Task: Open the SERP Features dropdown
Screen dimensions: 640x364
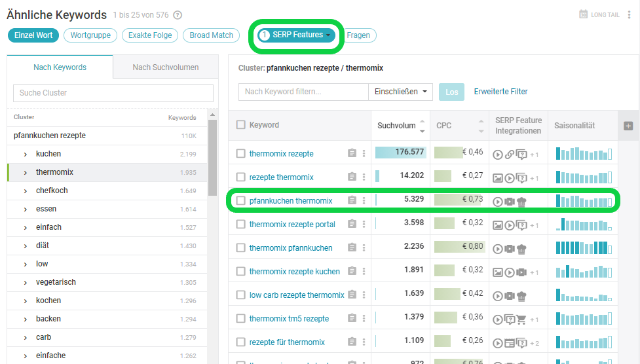Action: click(x=296, y=35)
